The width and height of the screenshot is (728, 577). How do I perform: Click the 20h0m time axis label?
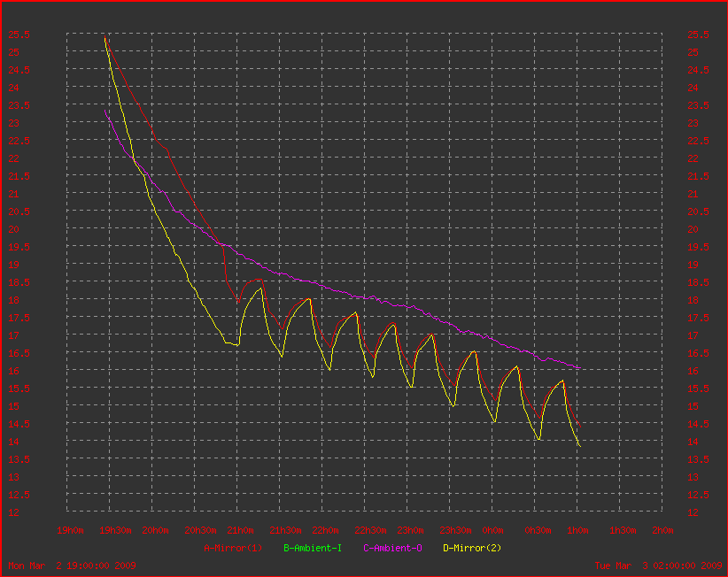(155, 530)
